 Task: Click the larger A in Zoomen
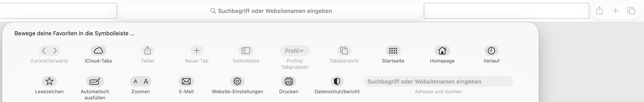pos(146,81)
